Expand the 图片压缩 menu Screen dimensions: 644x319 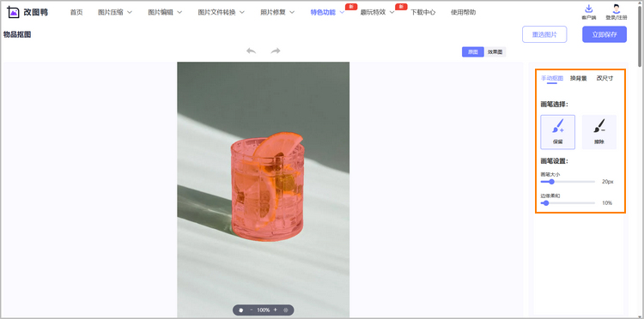click(115, 12)
